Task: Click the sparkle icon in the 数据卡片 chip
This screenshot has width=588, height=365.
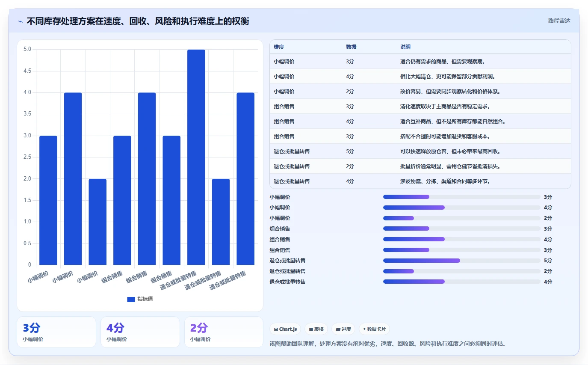Action: (364, 329)
